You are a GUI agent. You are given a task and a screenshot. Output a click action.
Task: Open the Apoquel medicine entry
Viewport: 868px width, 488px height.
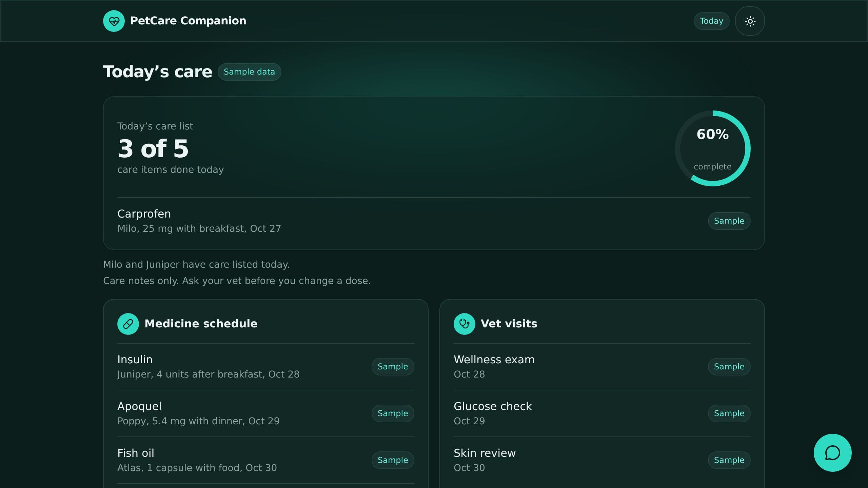(265, 413)
